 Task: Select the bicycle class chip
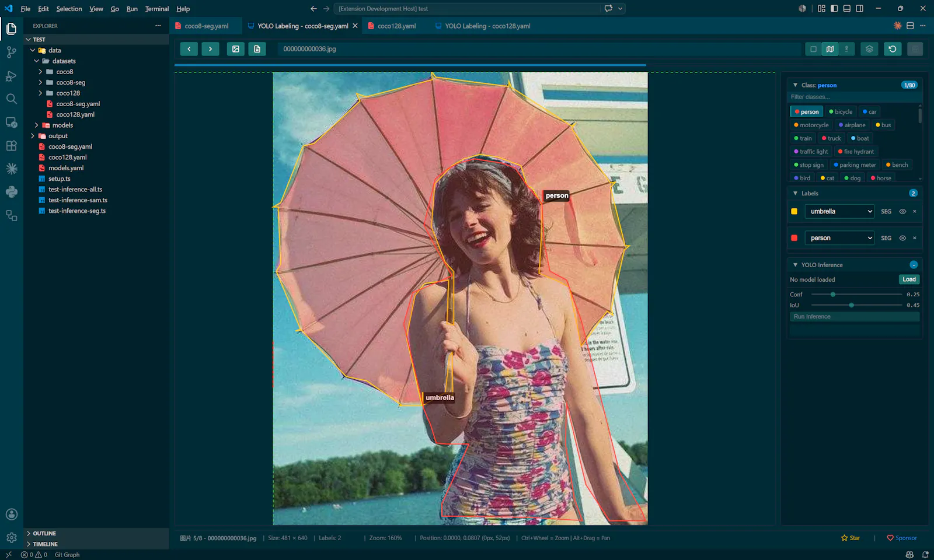841,111
